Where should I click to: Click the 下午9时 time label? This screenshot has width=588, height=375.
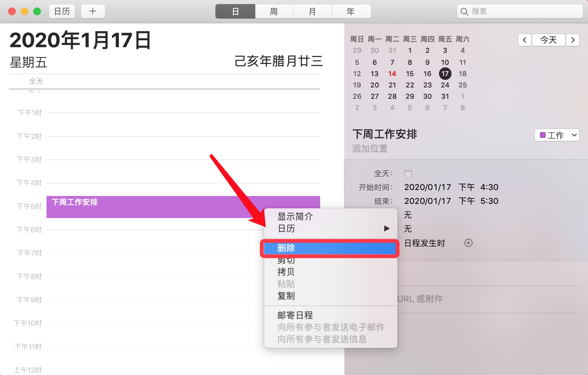(29, 300)
